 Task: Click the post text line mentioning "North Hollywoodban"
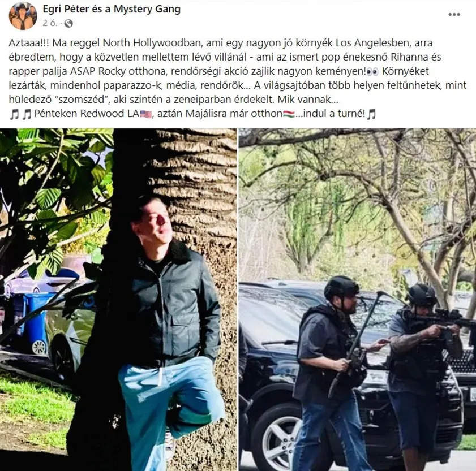click(x=221, y=43)
